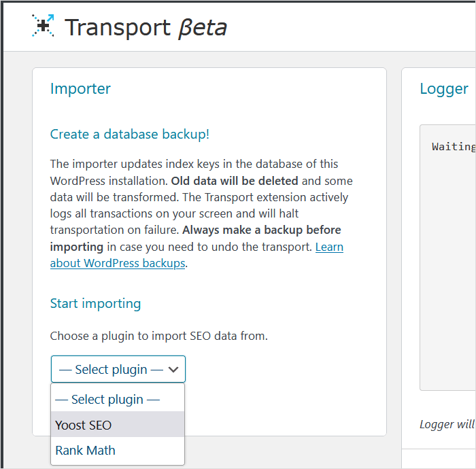Open 'Learn about WordPress backups' link
The image size is (476, 469).
tap(197, 255)
